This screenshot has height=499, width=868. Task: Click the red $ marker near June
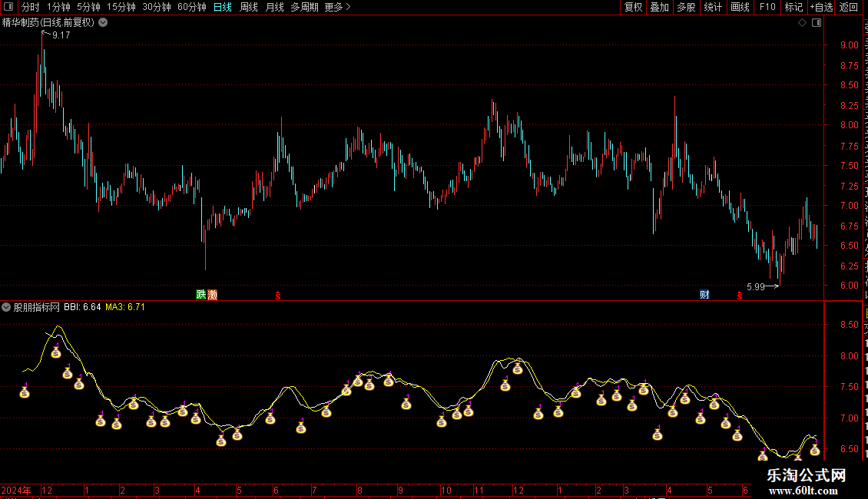click(x=278, y=296)
